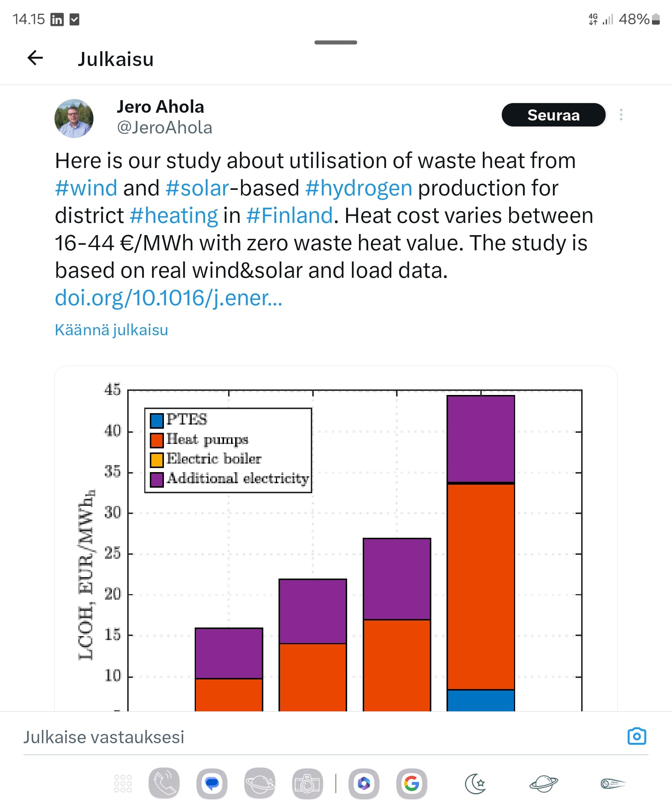Viewport: 672px width, 807px height.
Task: Launch Samsung Internet browser from taskbar
Action: (260, 784)
